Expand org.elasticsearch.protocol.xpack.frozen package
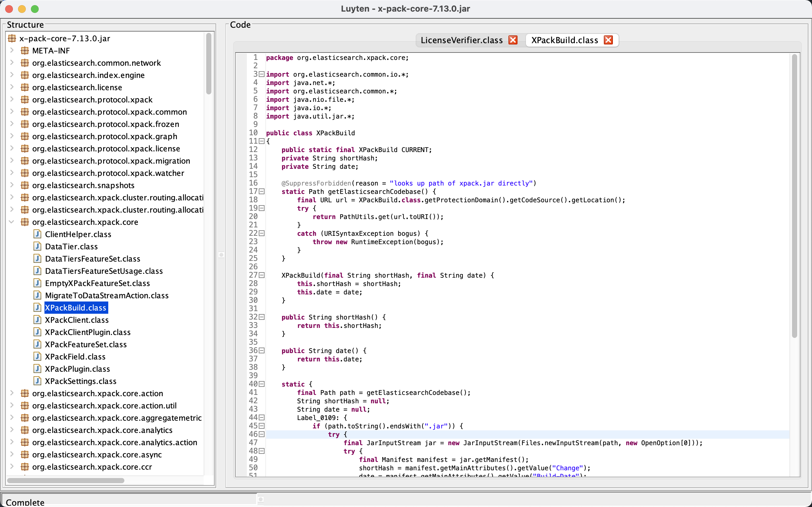Screen dimensions: 812x507 pyautogui.click(x=12, y=124)
